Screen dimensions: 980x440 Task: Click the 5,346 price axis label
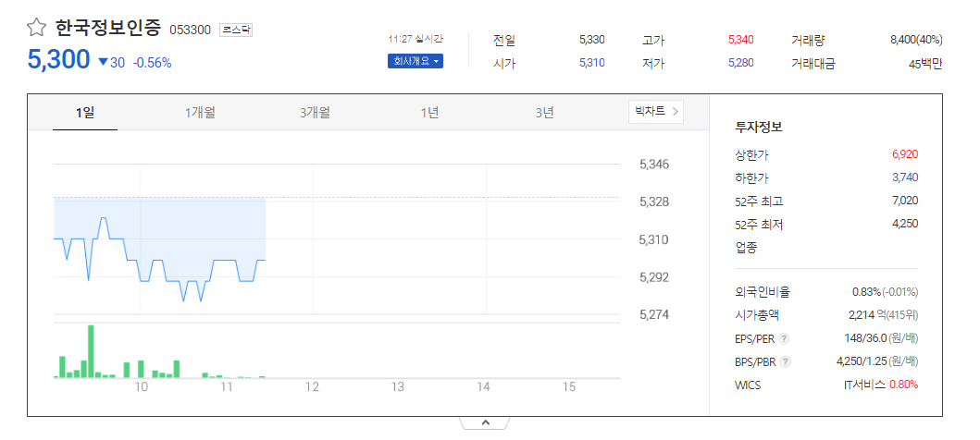(x=653, y=165)
